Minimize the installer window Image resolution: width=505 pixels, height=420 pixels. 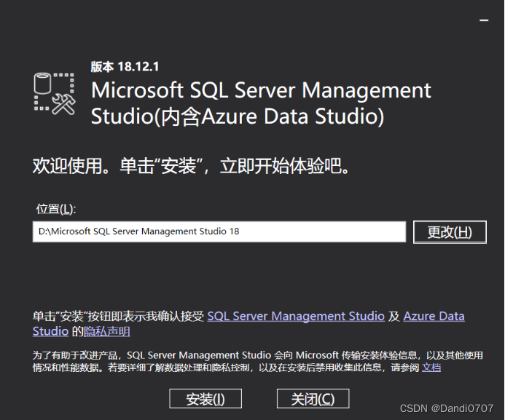(484, 20)
